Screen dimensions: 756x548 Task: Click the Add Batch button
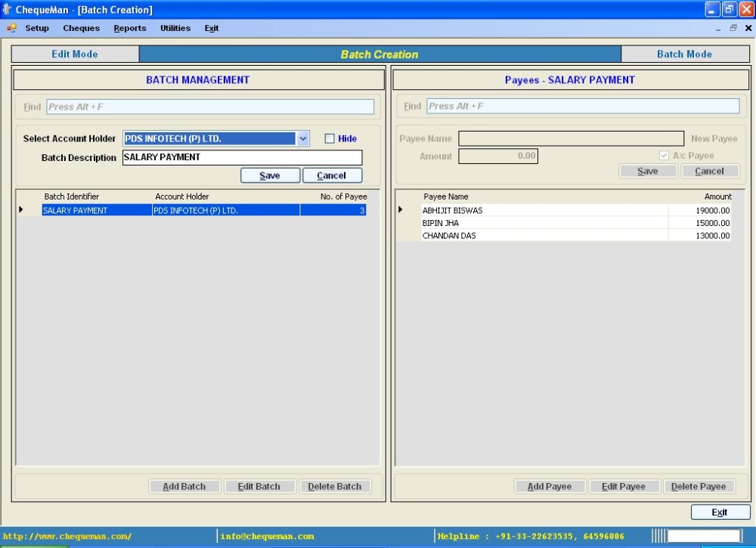click(184, 486)
